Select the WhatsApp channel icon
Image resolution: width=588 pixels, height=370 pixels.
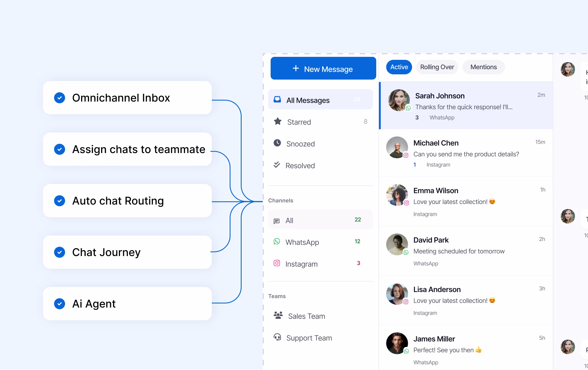277,241
